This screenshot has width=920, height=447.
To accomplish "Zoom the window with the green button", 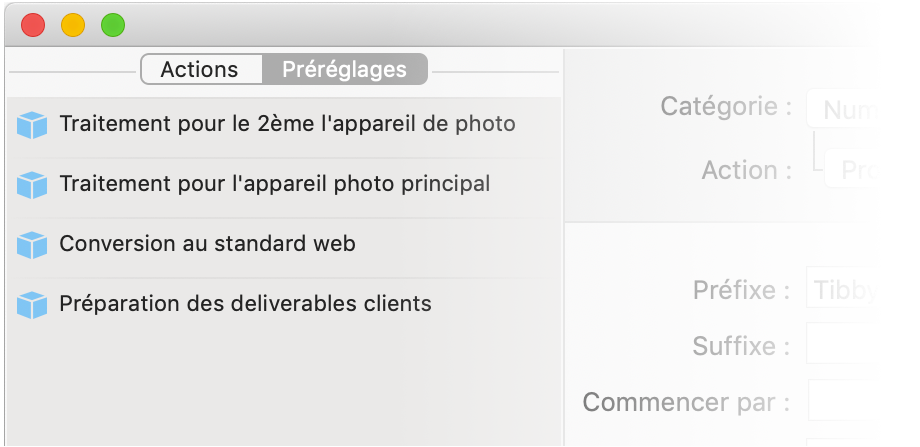I will click(113, 25).
